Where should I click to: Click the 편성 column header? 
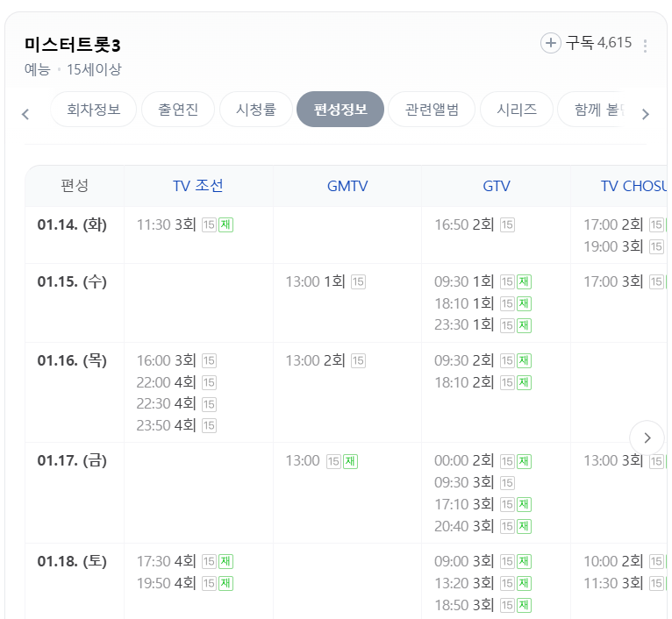[75, 186]
